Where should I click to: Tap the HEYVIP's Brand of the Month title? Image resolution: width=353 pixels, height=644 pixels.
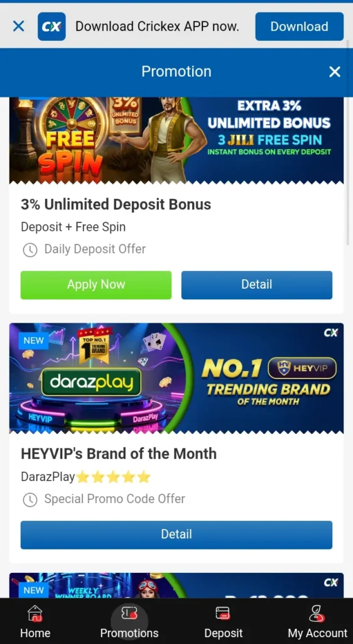coord(119,454)
